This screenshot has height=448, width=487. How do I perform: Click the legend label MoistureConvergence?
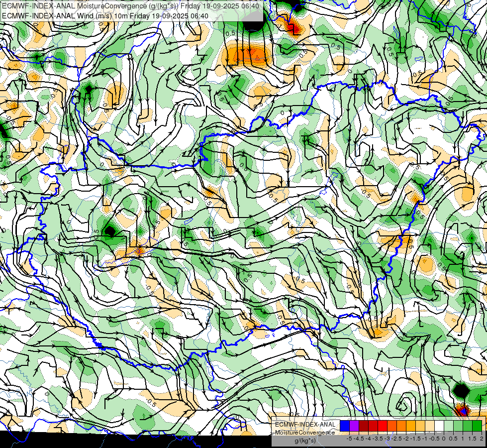point(305,433)
